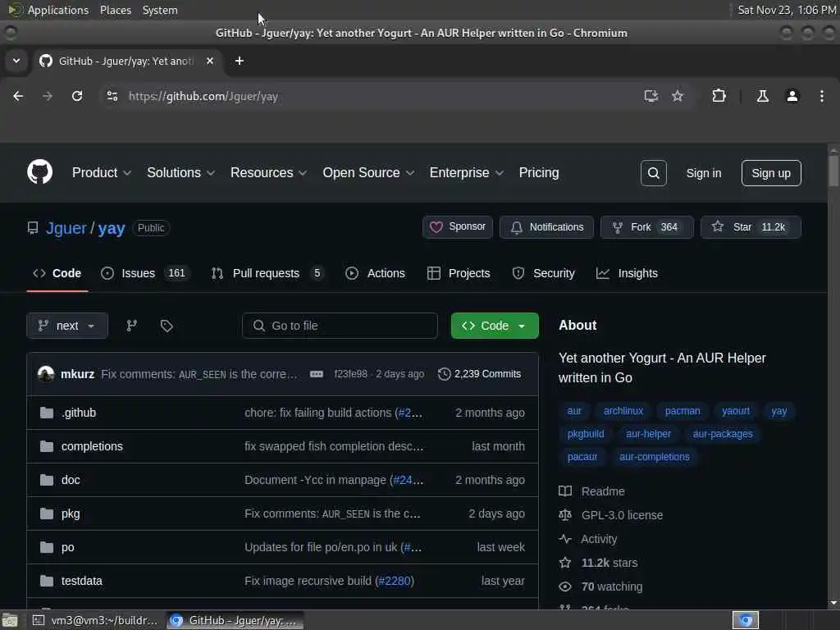840x630 pixels.
Task: Open Chromium three-dot menu
Action: pyautogui.click(x=821, y=96)
